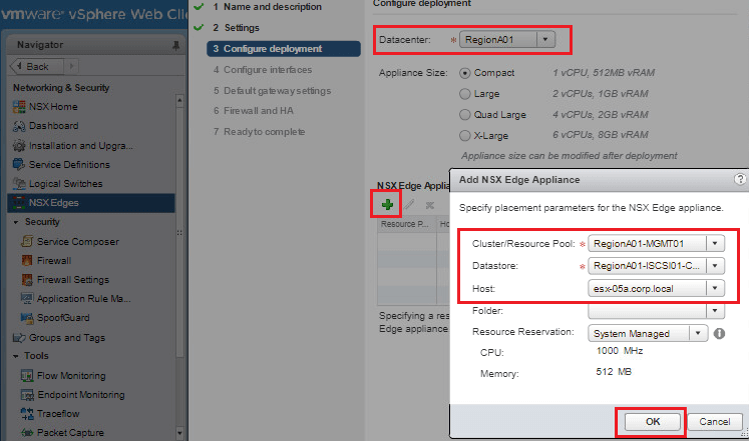Click the Resource Pool column header
The height and width of the screenshot is (441, 749).
click(x=407, y=224)
